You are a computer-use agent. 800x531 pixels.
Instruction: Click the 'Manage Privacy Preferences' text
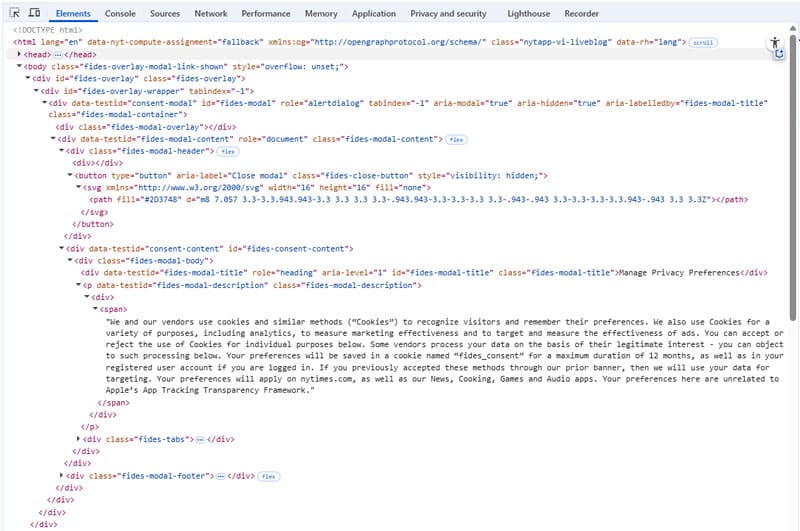[x=679, y=273]
